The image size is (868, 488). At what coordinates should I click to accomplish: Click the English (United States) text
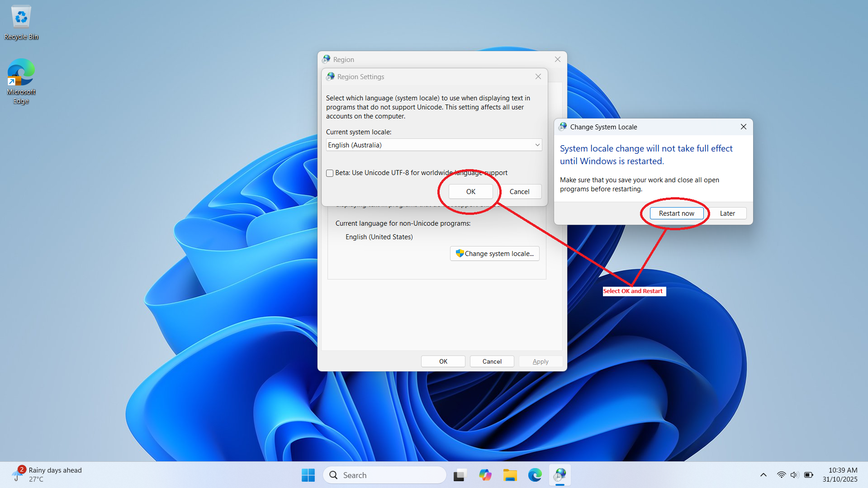pyautogui.click(x=379, y=237)
